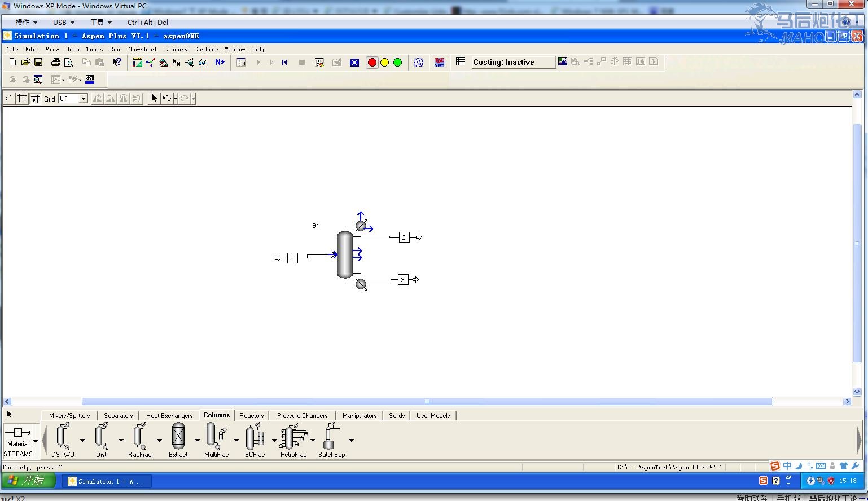The width and height of the screenshot is (868, 501).
Task: Select the MultiFrac column model icon
Action: [216, 437]
